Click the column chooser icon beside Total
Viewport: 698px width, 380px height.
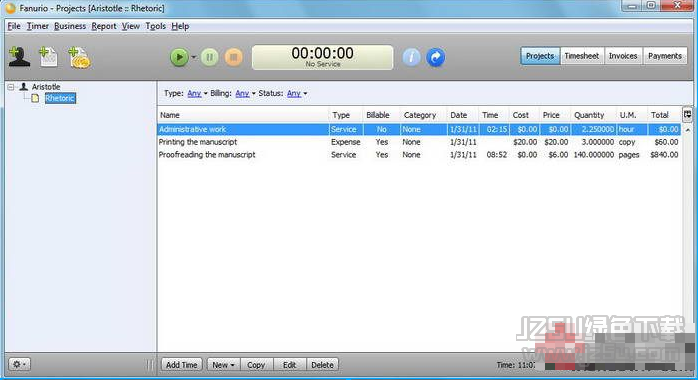[687, 115]
